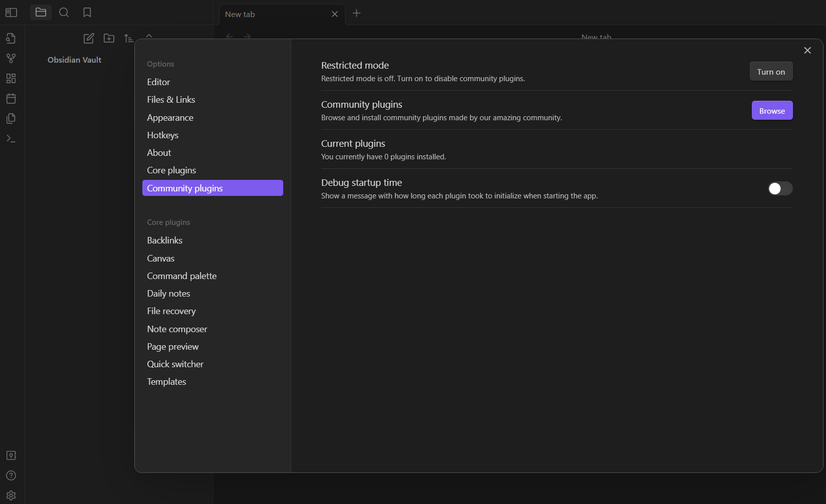826x504 pixels.
Task: Click 'You currently have 0 plugins installed.' text
Action: (383, 157)
